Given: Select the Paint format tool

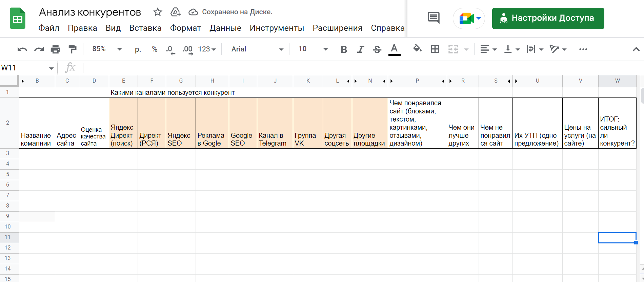Looking at the screenshot, I should [73, 49].
